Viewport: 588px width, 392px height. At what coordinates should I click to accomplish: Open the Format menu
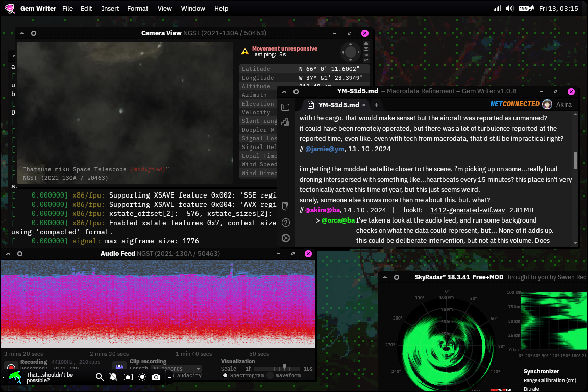(x=138, y=8)
